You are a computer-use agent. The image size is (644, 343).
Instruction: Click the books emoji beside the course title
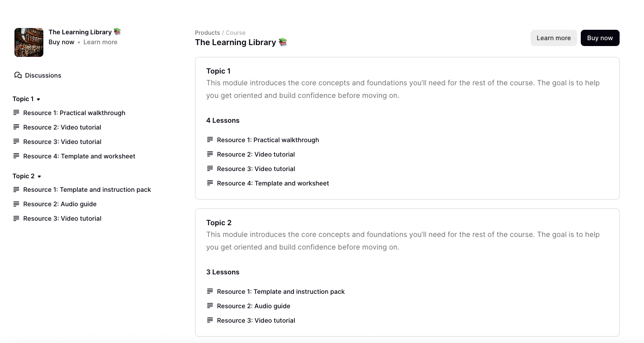[283, 42]
